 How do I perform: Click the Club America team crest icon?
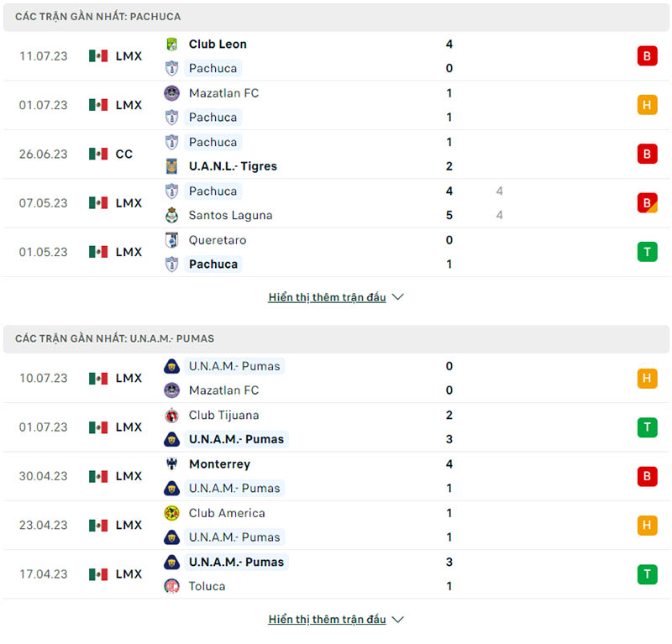click(171, 513)
